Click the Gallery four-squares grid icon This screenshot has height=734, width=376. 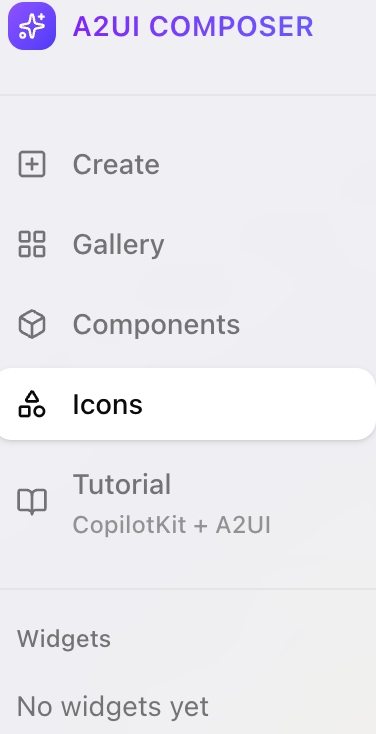point(32,244)
